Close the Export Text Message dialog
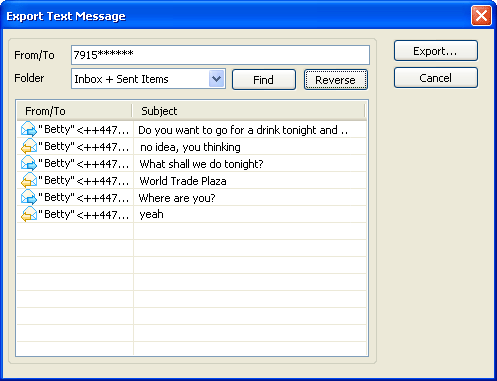 point(481,15)
